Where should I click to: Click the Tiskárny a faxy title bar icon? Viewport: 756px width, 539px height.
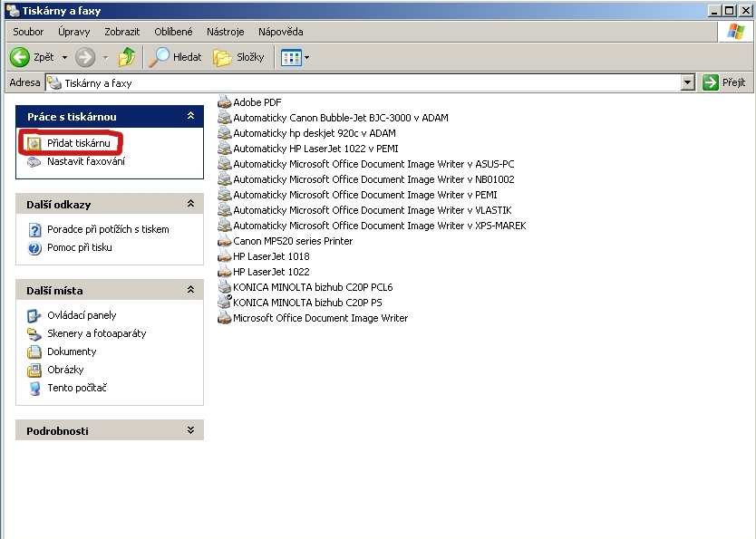click(13, 11)
